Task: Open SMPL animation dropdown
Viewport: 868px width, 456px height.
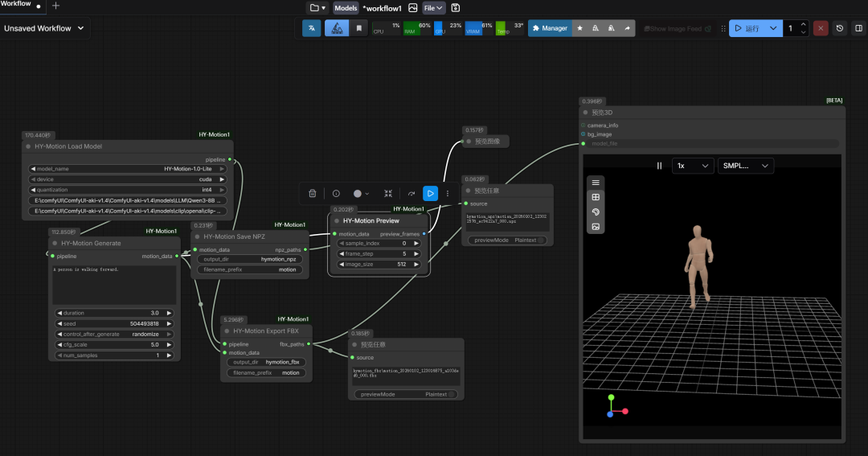Action: tap(745, 166)
